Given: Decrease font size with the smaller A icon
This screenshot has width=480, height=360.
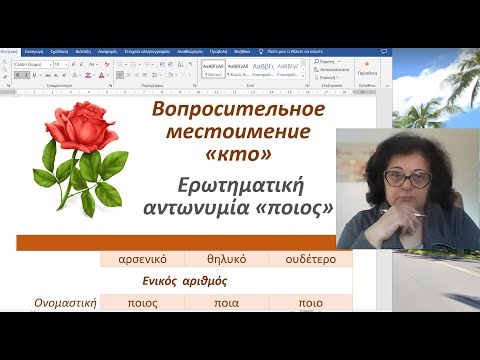Looking at the screenshot, I should (x=81, y=64).
